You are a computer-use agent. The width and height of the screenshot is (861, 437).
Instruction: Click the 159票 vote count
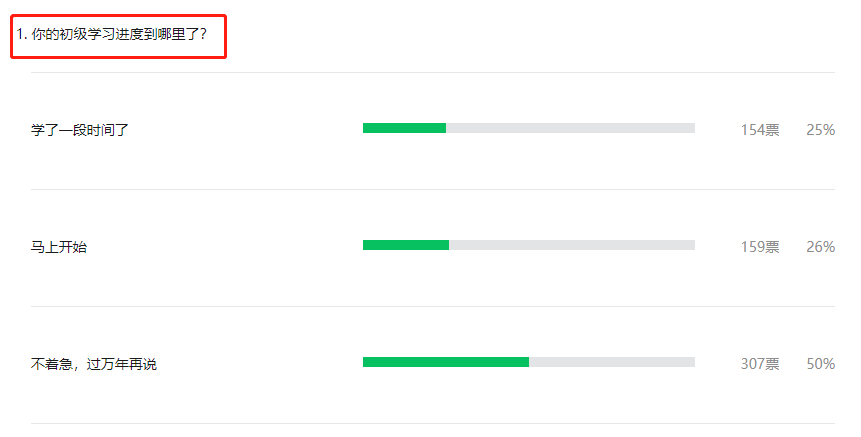[x=760, y=247]
